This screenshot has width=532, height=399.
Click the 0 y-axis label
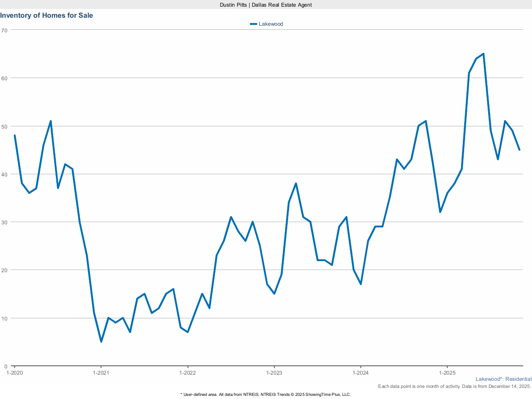point(6,366)
